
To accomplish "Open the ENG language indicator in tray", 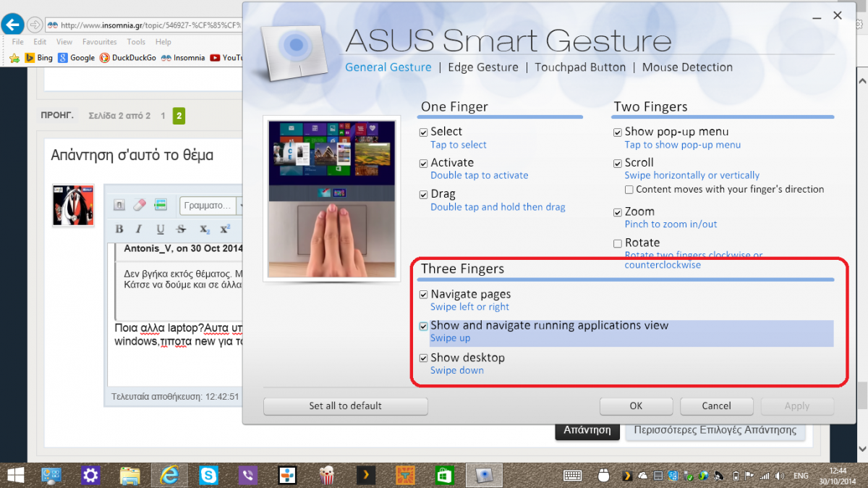I will click(x=801, y=476).
